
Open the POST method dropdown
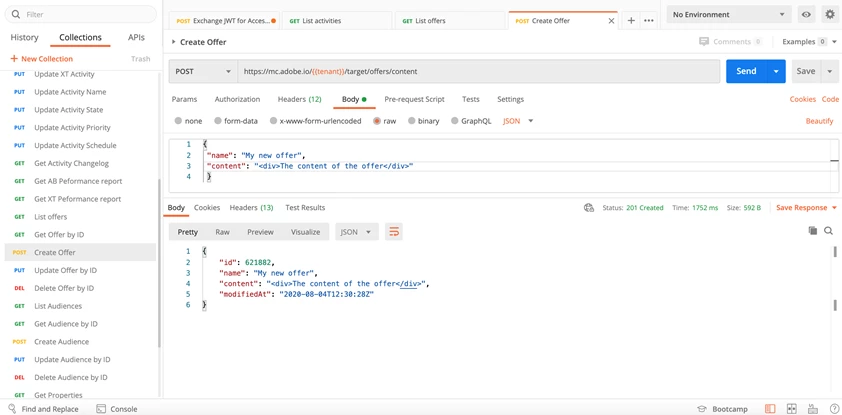203,71
